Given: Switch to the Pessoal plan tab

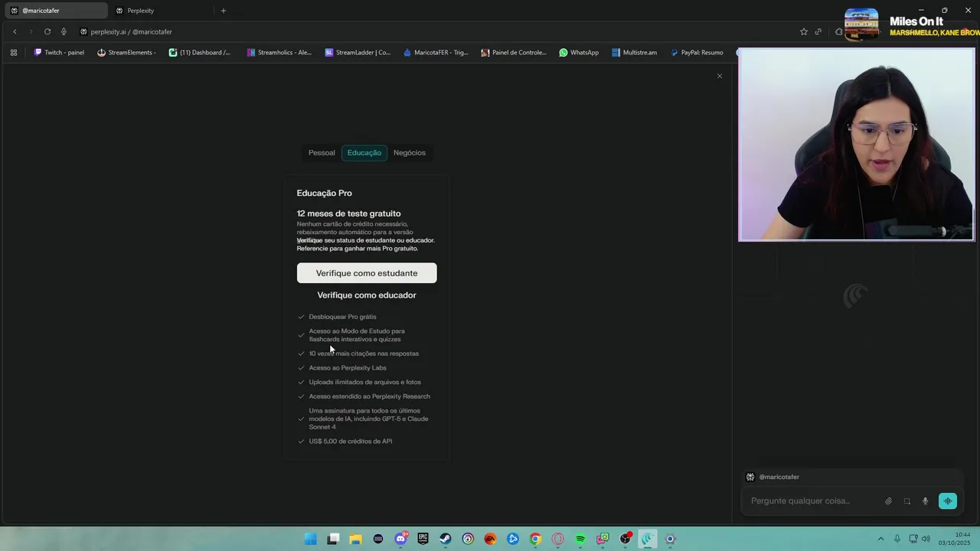Looking at the screenshot, I should pos(322,152).
